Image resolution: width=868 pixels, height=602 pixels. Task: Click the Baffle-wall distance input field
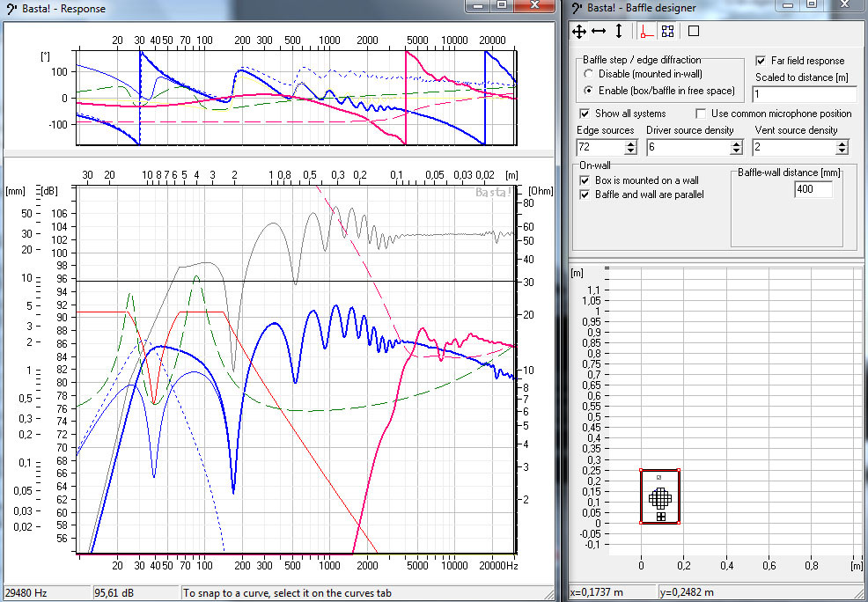tap(813, 189)
